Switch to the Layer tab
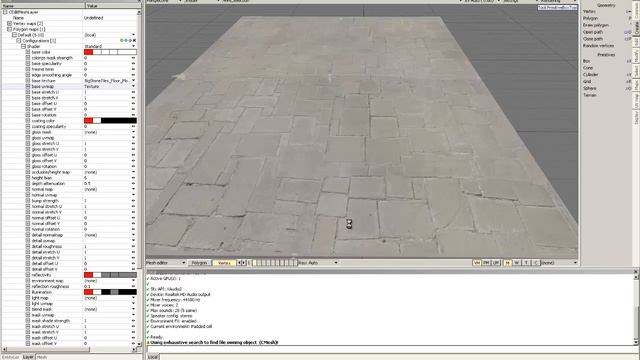The height and width of the screenshot is (360, 640). click(x=28, y=357)
